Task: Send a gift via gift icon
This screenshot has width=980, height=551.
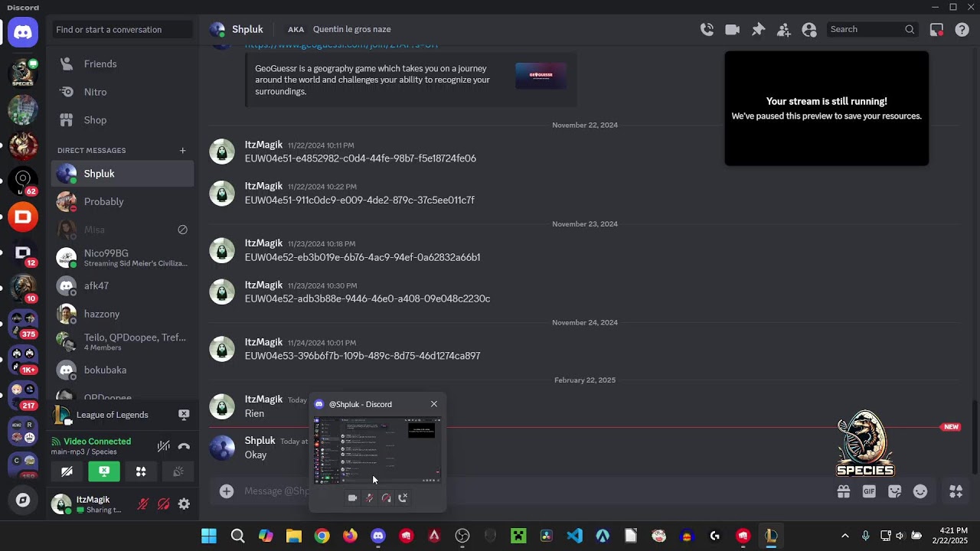Action: (x=843, y=491)
